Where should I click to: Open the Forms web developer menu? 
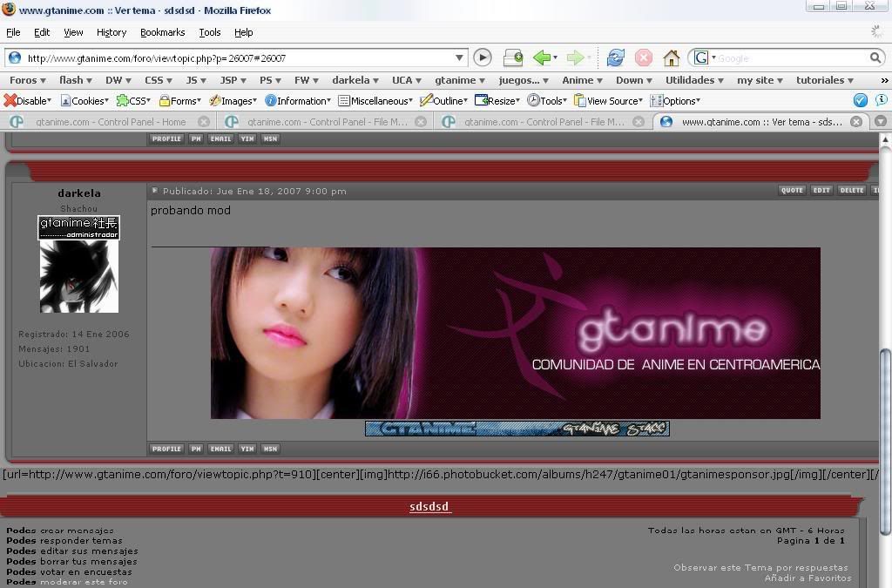point(180,101)
